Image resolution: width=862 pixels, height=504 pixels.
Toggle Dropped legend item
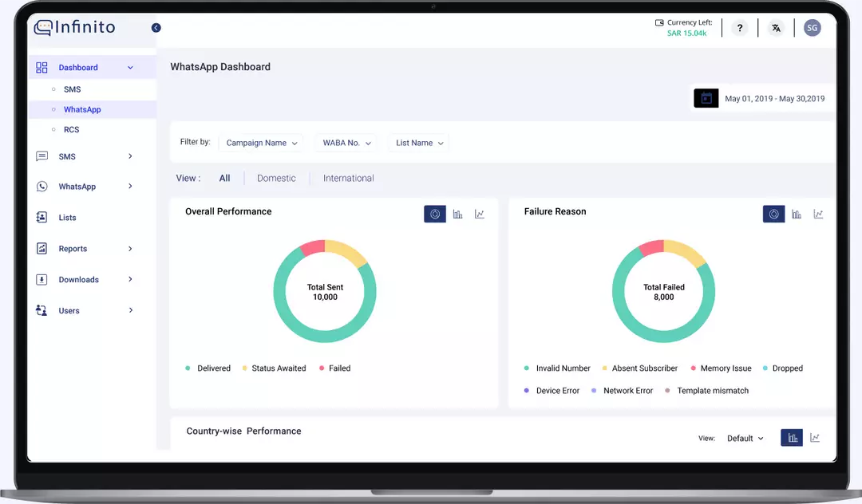click(783, 368)
